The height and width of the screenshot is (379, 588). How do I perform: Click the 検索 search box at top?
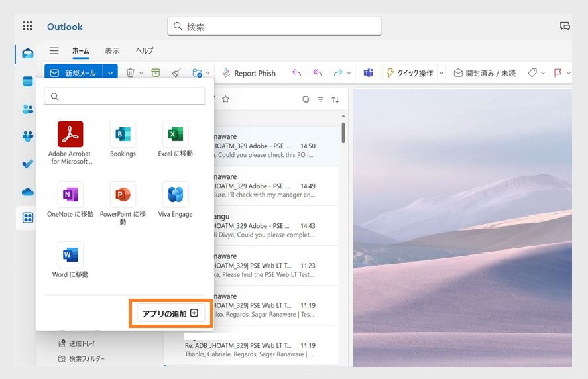tap(274, 27)
